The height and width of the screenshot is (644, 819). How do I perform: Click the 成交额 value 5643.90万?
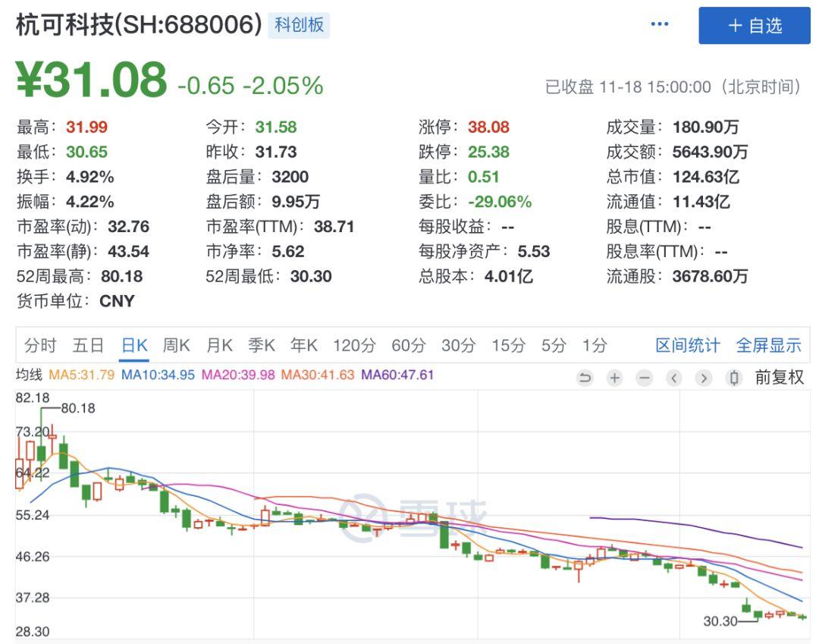pyautogui.click(x=710, y=152)
